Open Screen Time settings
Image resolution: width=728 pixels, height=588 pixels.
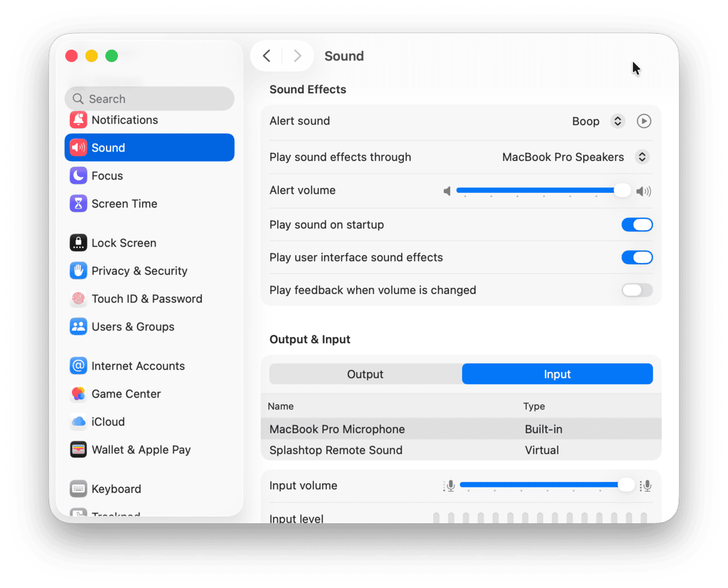tap(78, 204)
